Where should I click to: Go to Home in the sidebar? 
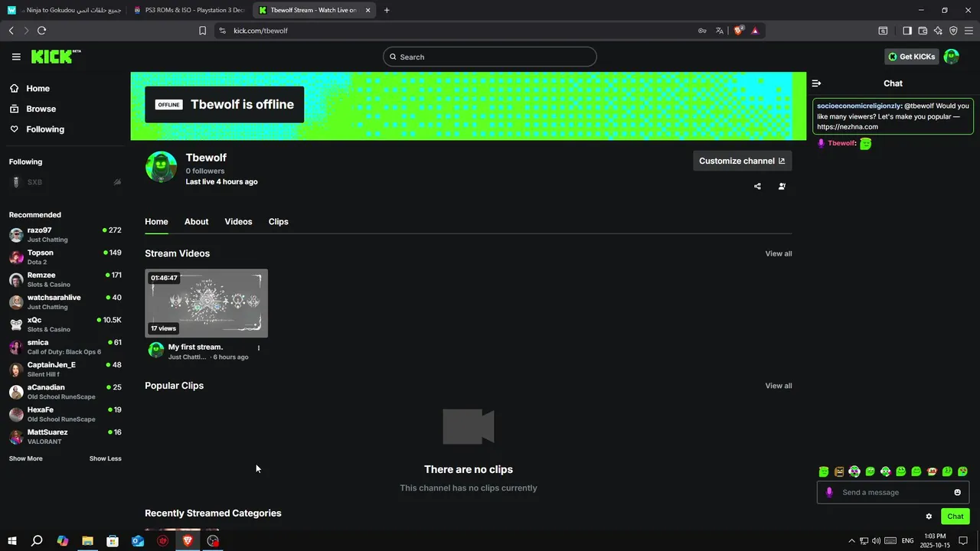[x=29, y=88]
